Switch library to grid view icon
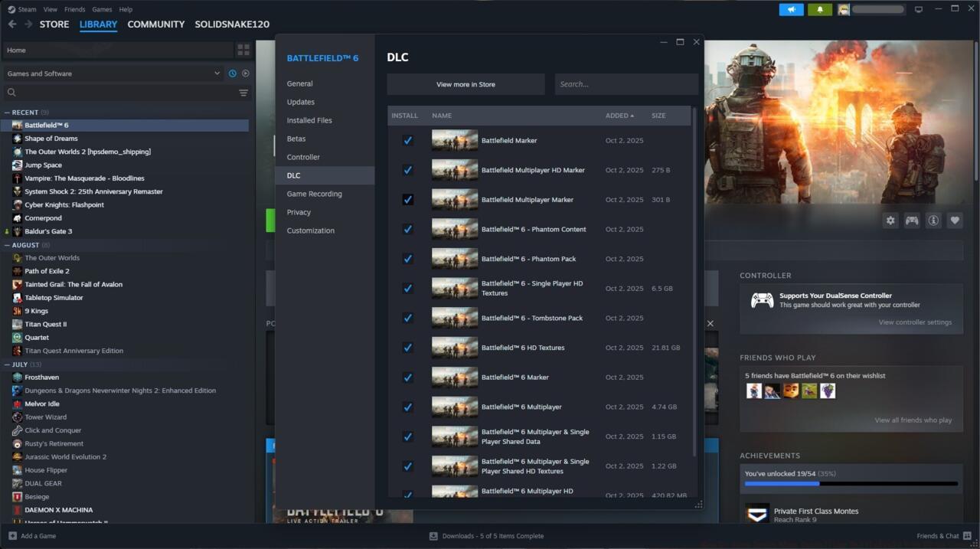The height and width of the screenshot is (549, 980). [x=243, y=49]
